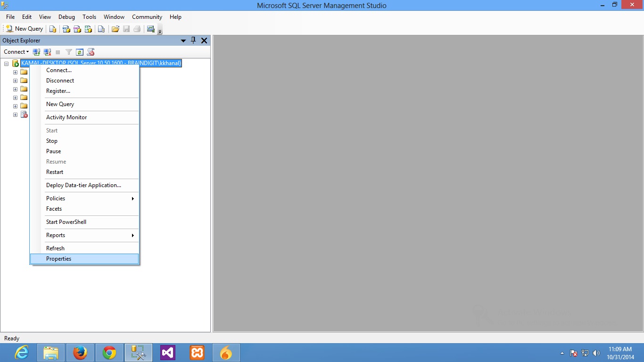Click the Action Center flag tray icon
This screenshot has height=362, width=644.
[x=574, y=353]
